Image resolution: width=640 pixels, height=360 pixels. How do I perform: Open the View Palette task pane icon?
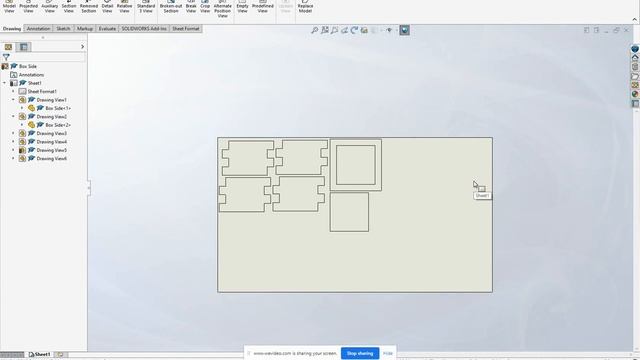[x=635, y=85]
